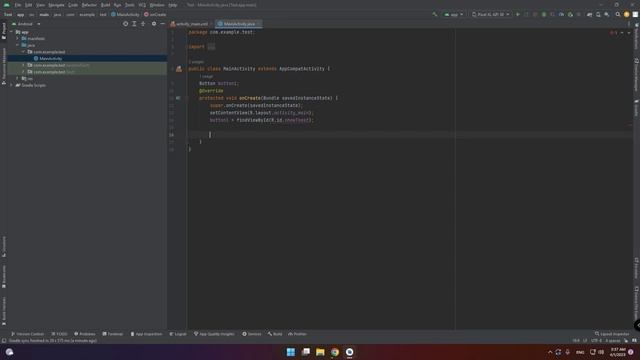Hide the Project panel with minus icon

point(162,24)
